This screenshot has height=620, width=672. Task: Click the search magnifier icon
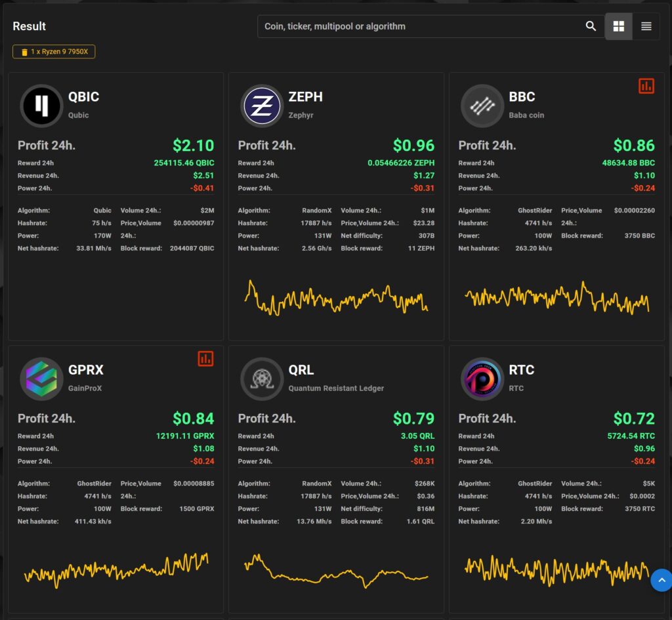(591, 26)
